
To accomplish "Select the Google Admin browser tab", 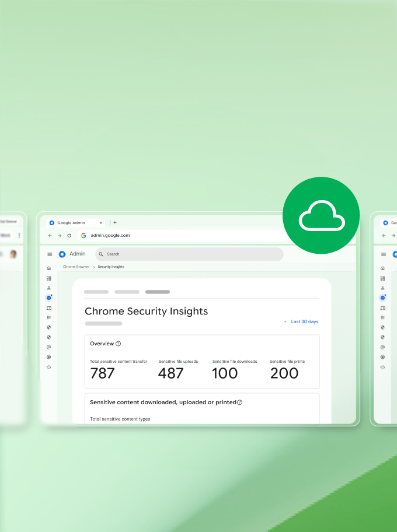I will point(75,223).
